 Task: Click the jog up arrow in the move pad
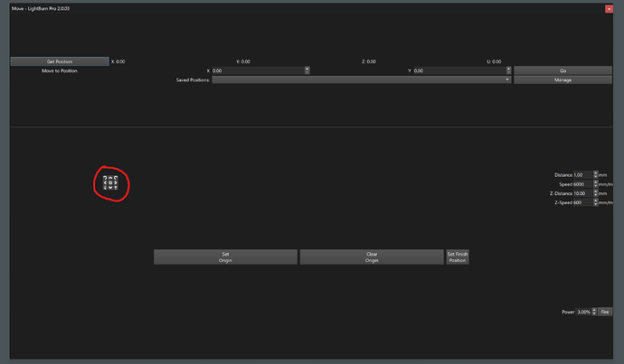click(x=110, y=178)
